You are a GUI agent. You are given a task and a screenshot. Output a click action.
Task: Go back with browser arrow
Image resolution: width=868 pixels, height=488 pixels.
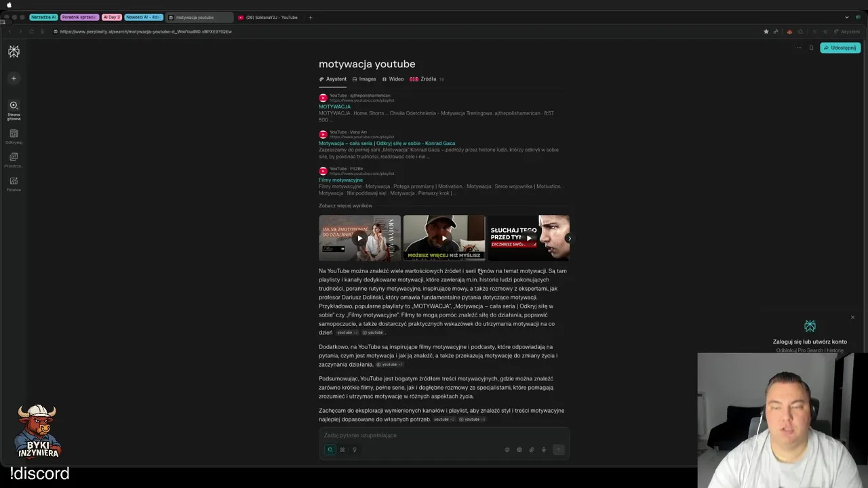9,31
